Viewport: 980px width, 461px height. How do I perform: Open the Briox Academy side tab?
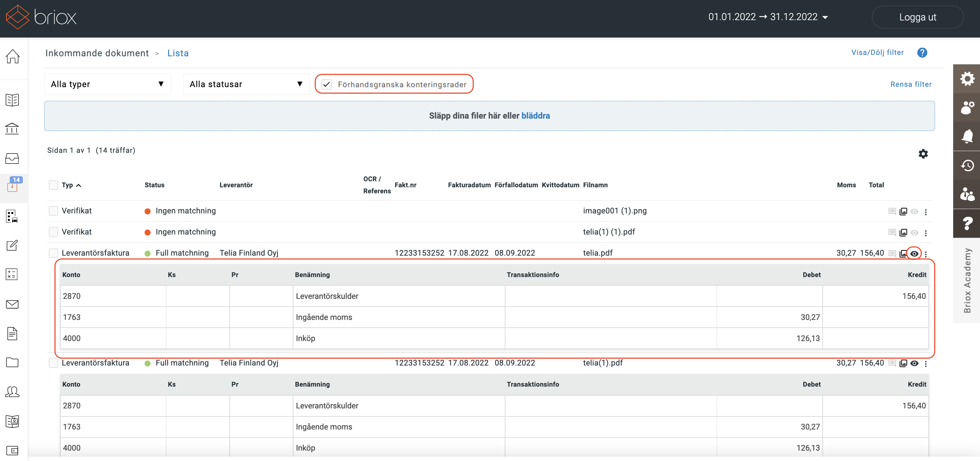pos(966,280)
